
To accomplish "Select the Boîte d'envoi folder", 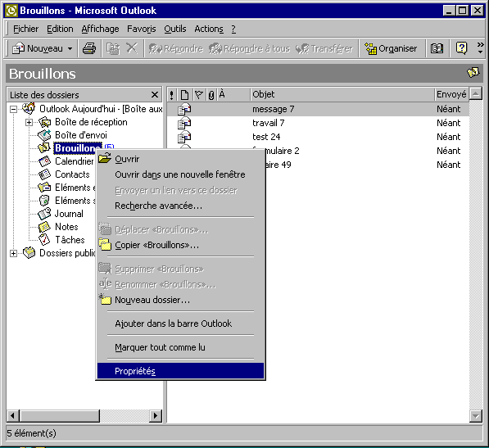I will coord(81,135).
